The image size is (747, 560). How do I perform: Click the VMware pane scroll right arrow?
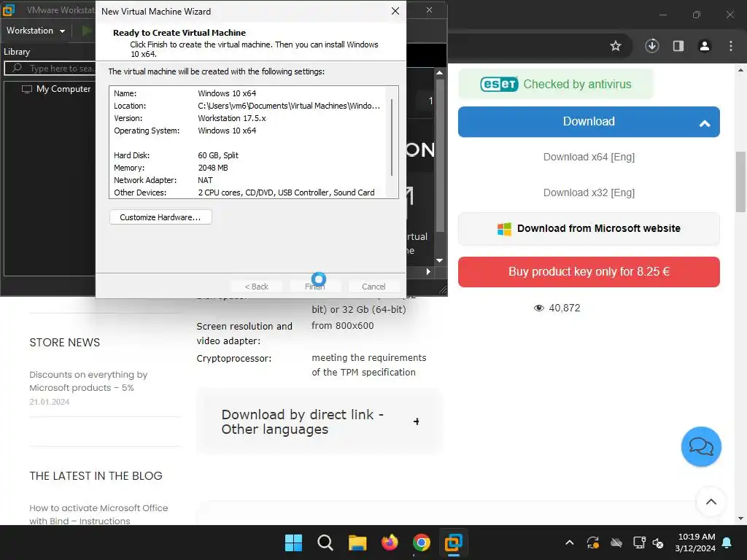click(x=428, y=272)
